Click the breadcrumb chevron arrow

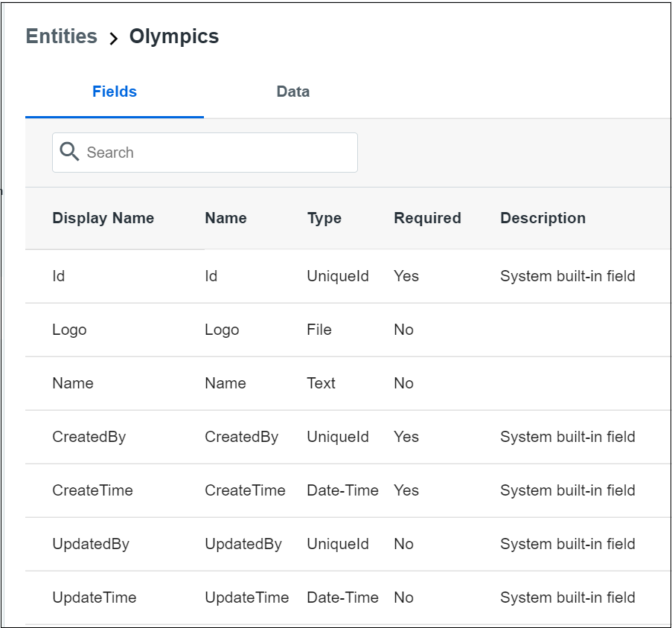(x=113, y=39)
